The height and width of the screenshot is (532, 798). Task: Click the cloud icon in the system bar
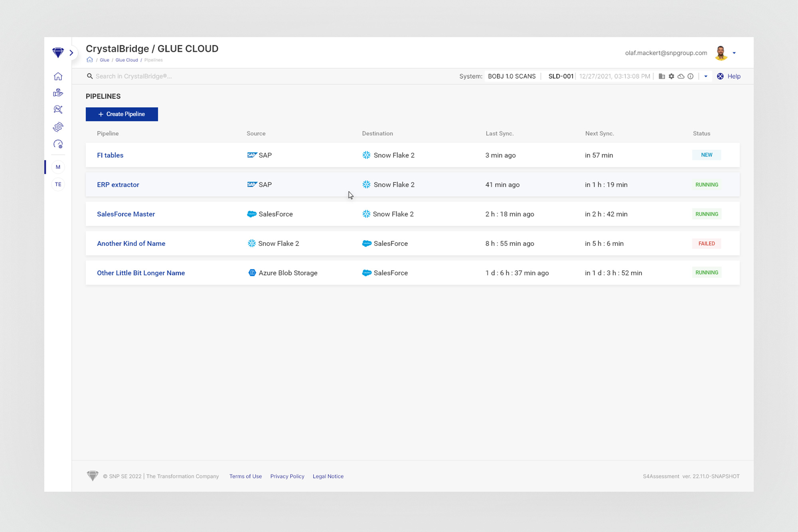681,76
